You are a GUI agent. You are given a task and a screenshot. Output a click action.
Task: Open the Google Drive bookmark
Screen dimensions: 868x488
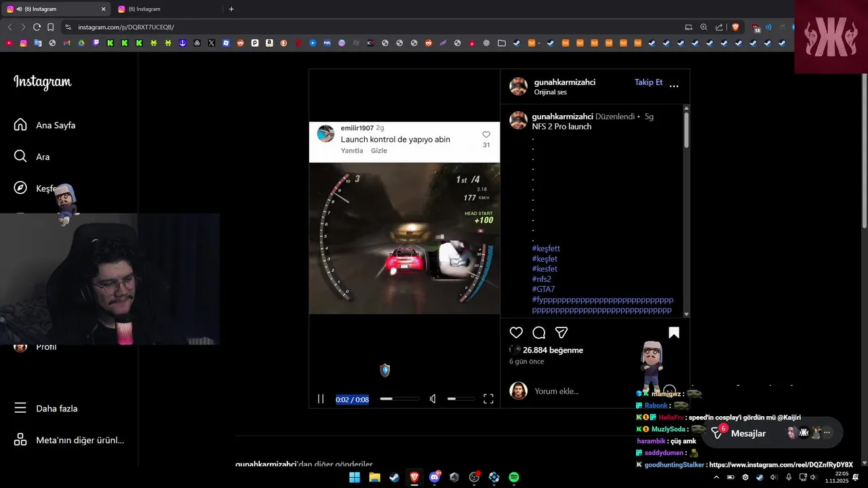point(81,43)
